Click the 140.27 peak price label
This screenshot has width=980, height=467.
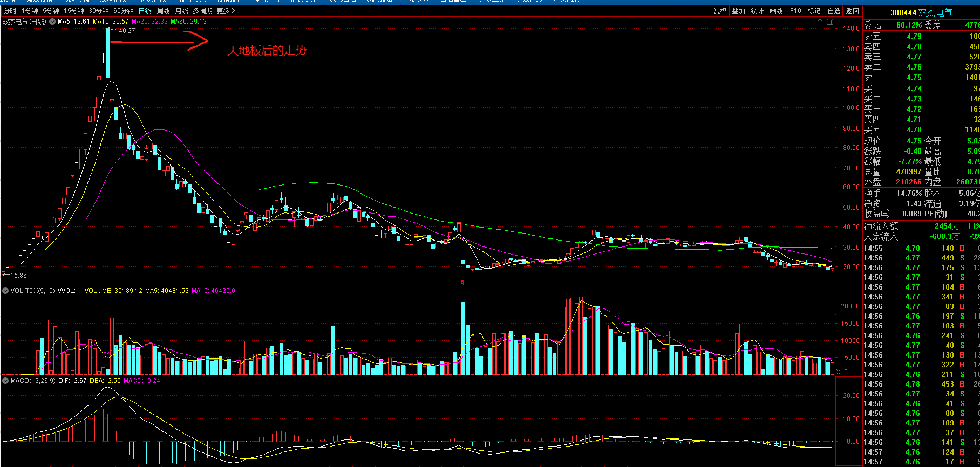pyautogui.click(x=125, y=31)
